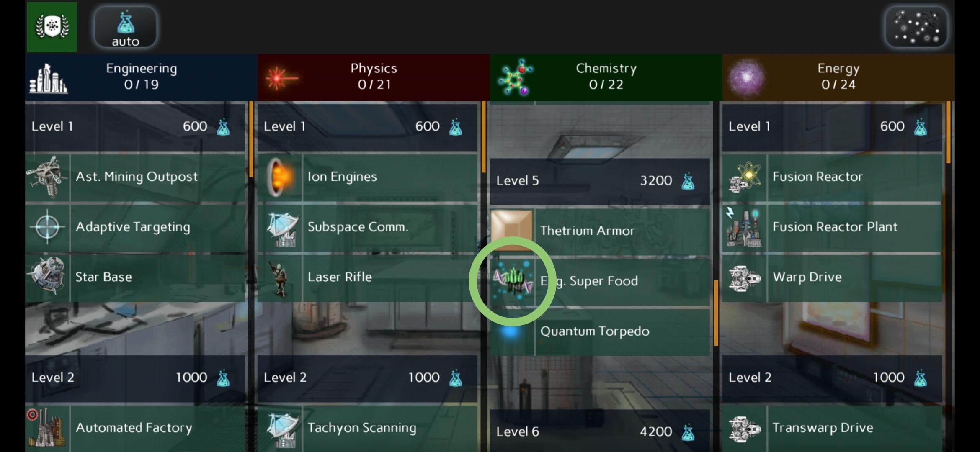Research the Quantum Torpedo entry
Viewport: 980px width, 452px height.
click(x=600, y=331)
